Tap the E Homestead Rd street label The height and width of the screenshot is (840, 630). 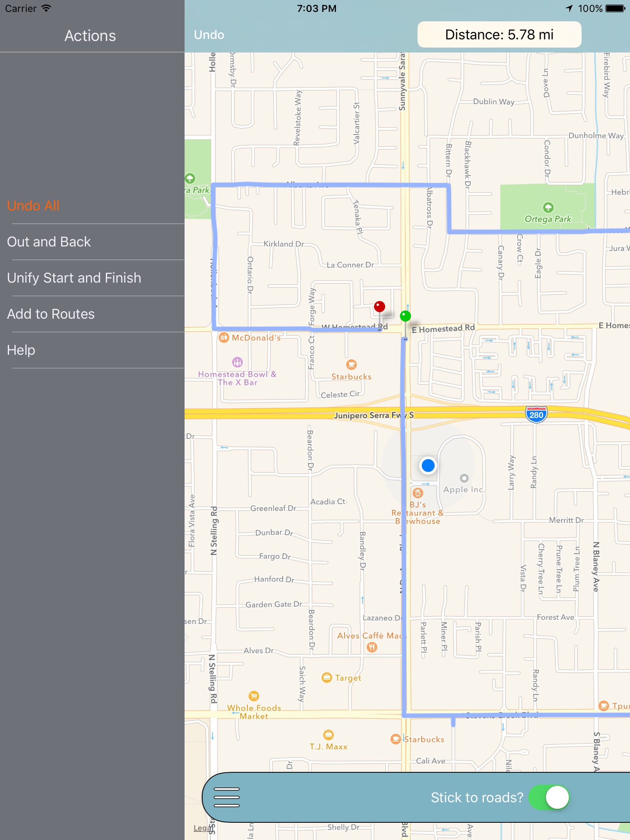click(443, 329)
